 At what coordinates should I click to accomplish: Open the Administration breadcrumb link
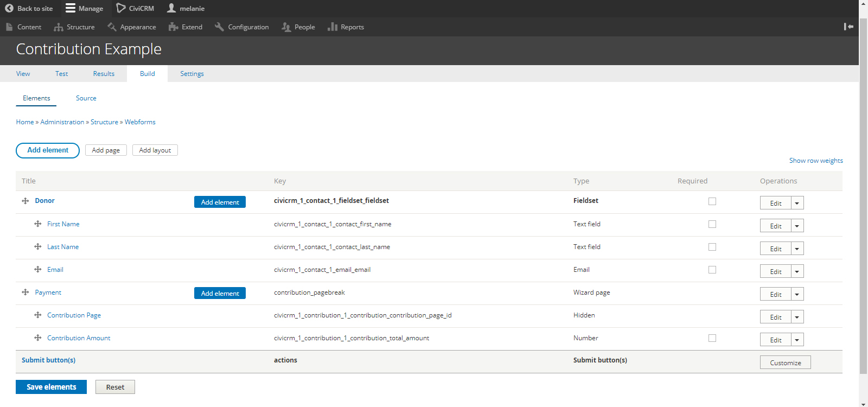(62, 122)
